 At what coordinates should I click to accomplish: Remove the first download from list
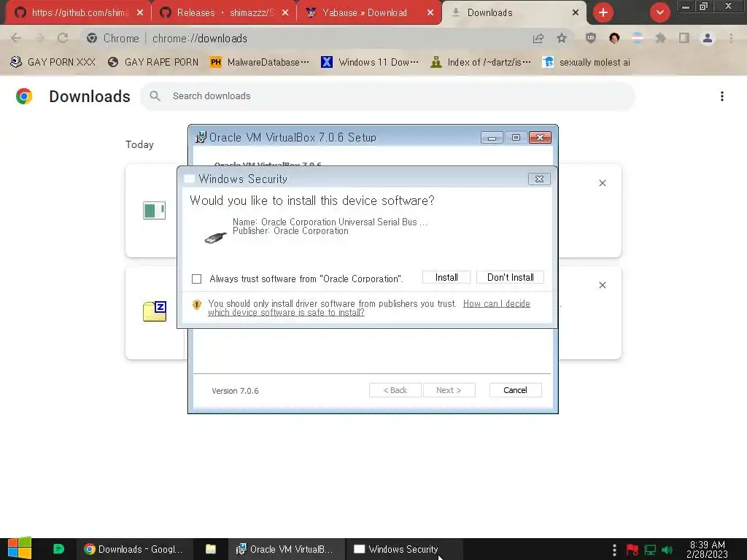[602, 183]
